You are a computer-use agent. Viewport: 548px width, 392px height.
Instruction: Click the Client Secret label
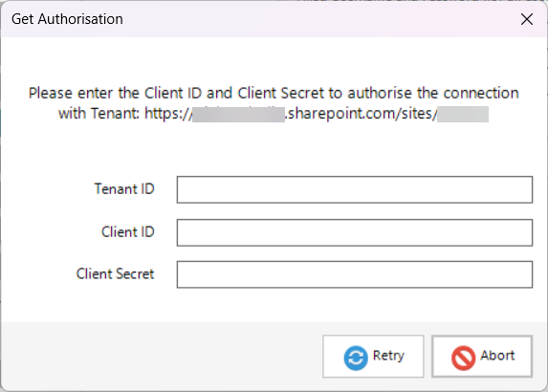pos(116,273)
